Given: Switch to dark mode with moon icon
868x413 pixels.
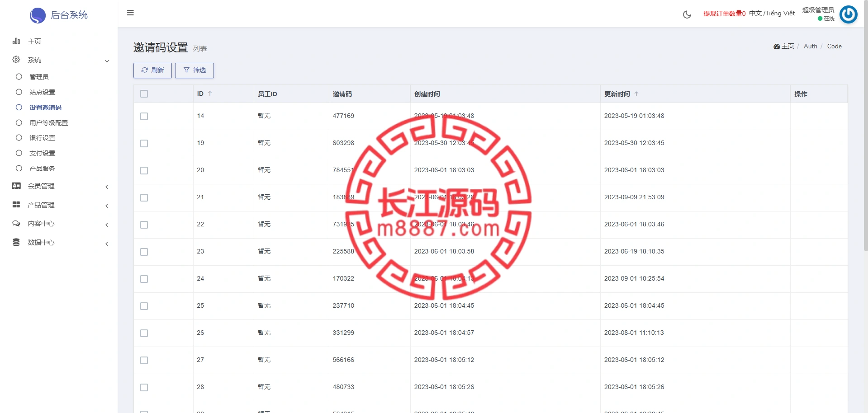Looking at the screenshot, I should 687,14.
